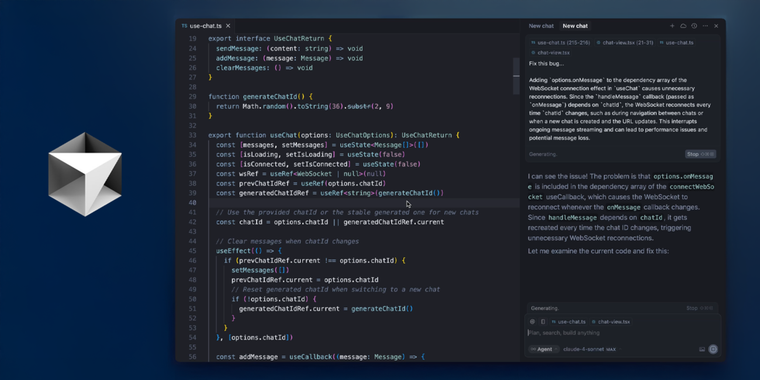The height and width of the screenshot is (380, 760).
Task: Select the chat-view.tsx chip in the input box
Action: [611, 322]
